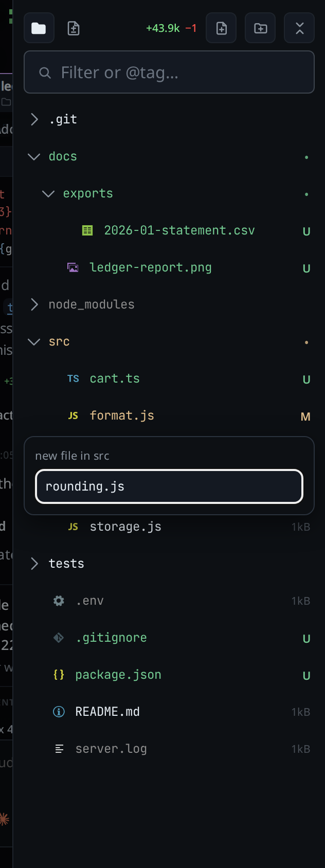Screen dimensions: 325x868
Task: Click the image icon of ledger-report.png
Action: [73, 267]
